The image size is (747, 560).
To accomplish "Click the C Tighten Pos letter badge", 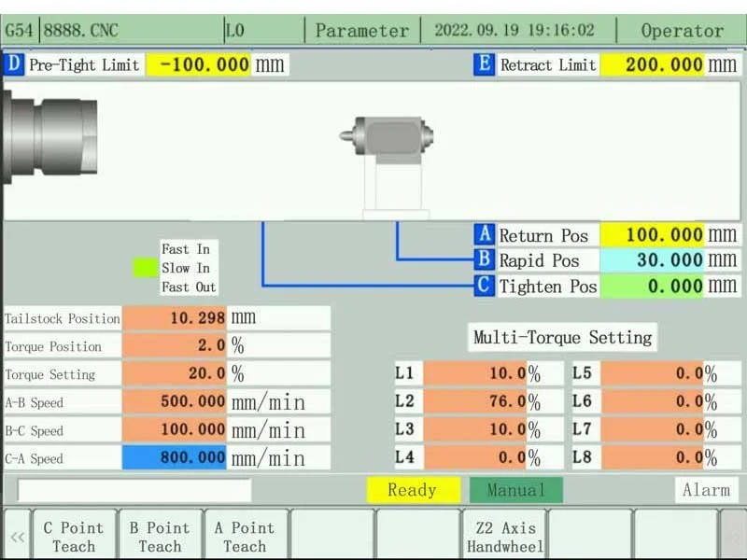I will [x=483, y=287].
